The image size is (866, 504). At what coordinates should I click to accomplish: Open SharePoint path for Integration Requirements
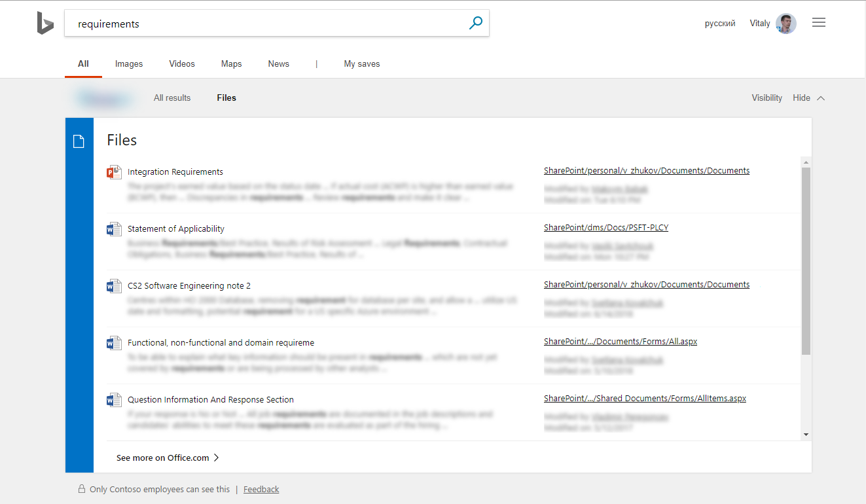(x=647, y=171)
